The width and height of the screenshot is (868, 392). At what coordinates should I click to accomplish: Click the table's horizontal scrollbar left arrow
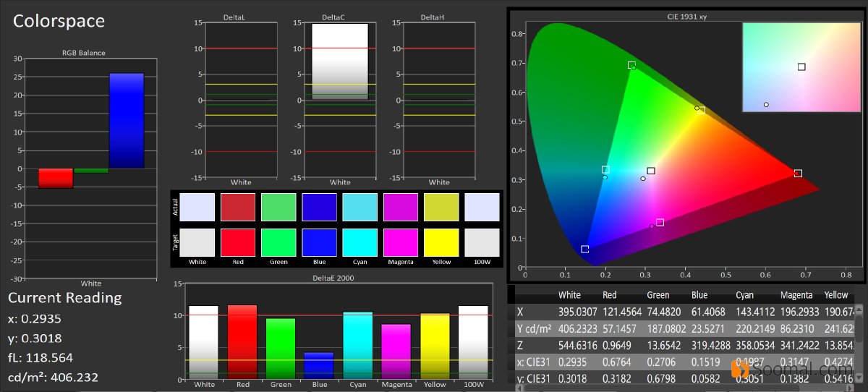pos(518,388)
